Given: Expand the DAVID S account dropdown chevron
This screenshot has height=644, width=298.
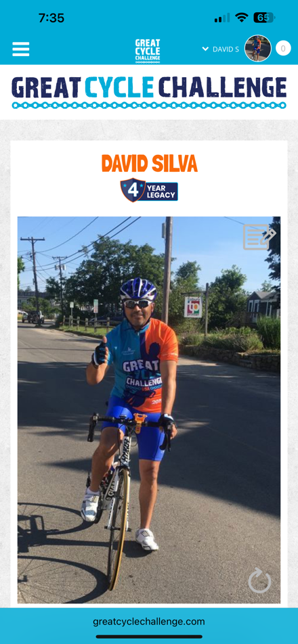Looking at the screenshot, I should click(205, 49).
